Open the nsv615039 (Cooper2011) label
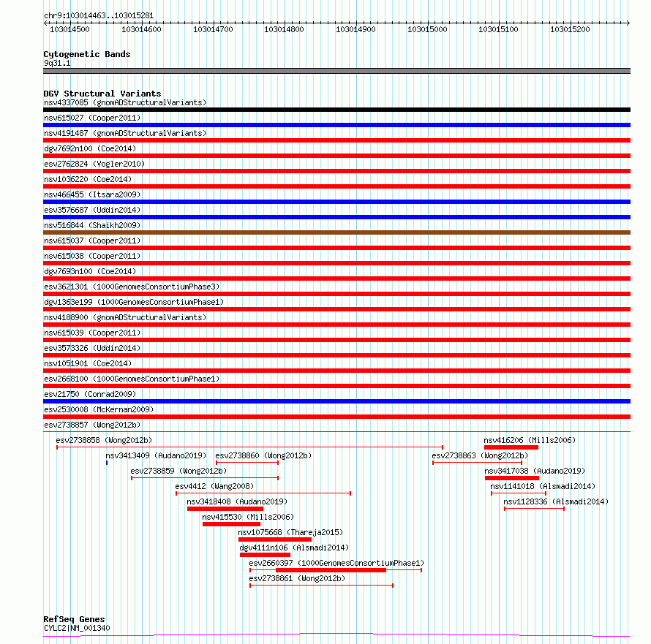 point(92,333)
